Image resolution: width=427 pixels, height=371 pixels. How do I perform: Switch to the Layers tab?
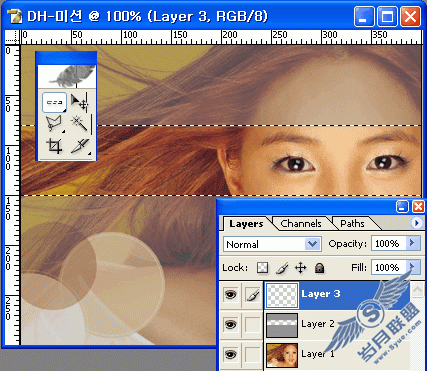tap(246, 224)
